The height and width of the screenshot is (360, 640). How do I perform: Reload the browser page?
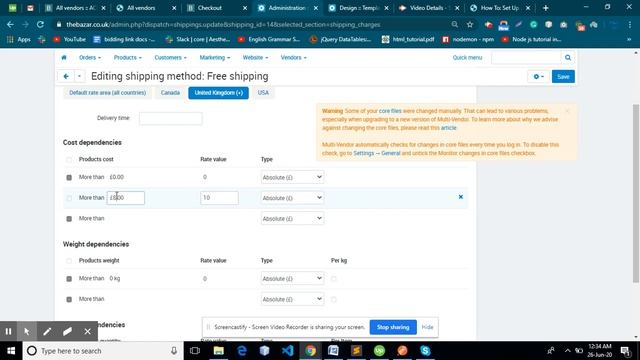pyautogui.click(x=40, y=24)
